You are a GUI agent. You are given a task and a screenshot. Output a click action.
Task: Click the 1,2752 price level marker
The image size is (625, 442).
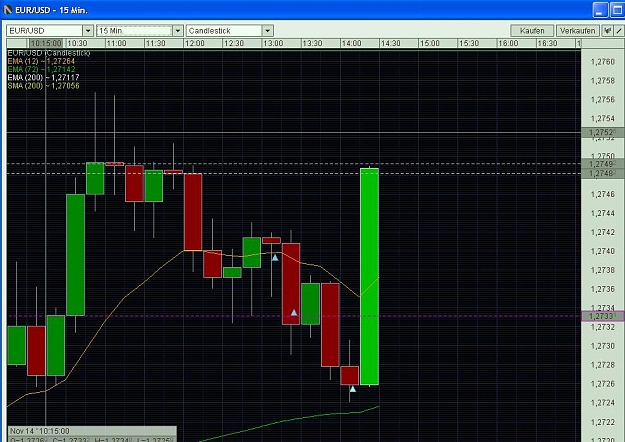(603, 132)
